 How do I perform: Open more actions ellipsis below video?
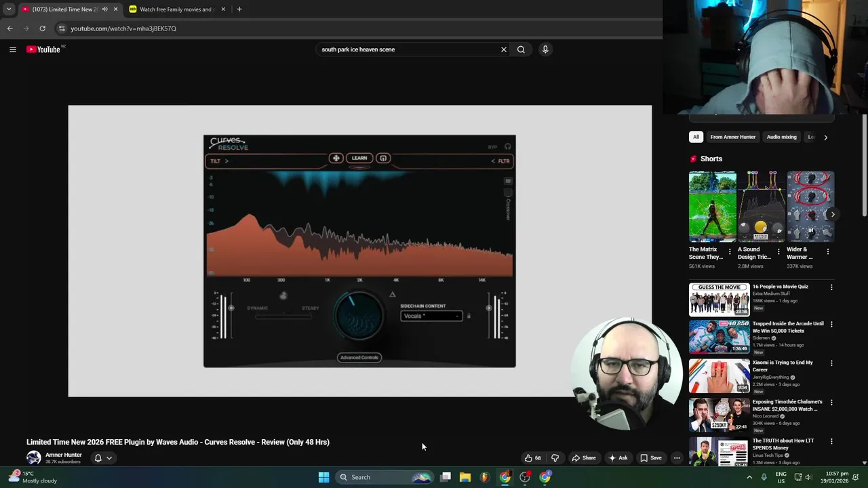677,458
